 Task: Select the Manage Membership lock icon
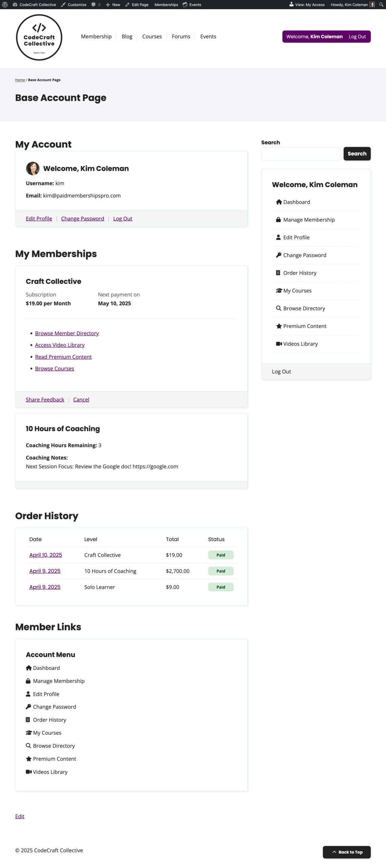pos(279,219)
